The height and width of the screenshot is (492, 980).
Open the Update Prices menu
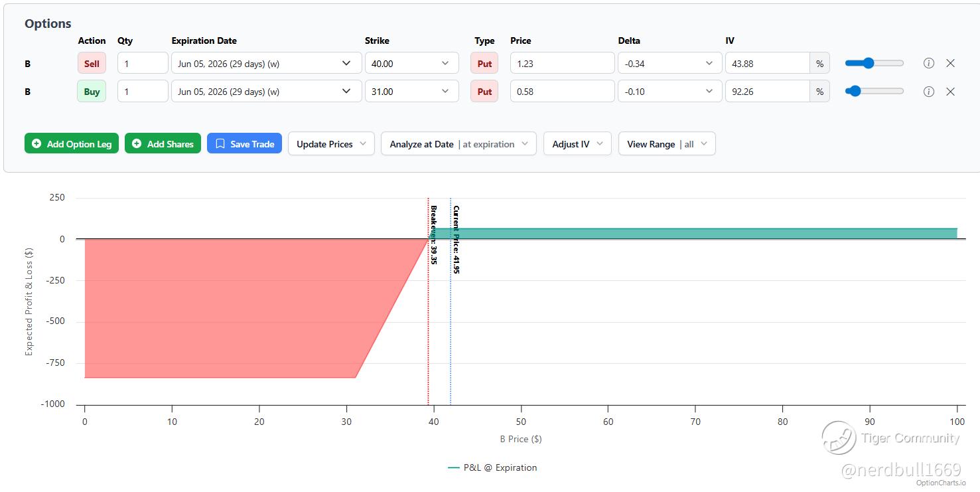pos(331,143)
